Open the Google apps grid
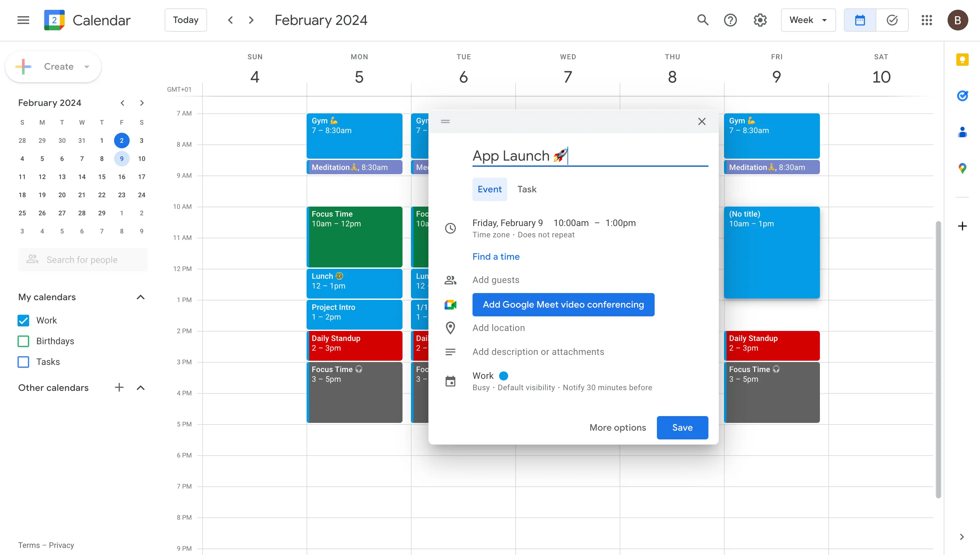Image resolution: width=980 pixels, height=555 pixels. (x=927, y=20)
